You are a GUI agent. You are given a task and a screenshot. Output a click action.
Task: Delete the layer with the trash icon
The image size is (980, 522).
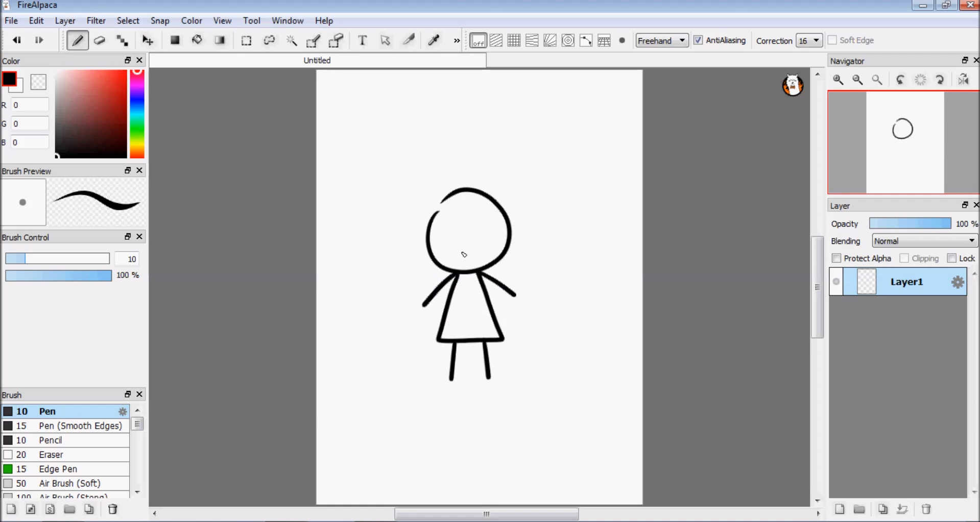(x=926, y=509)
